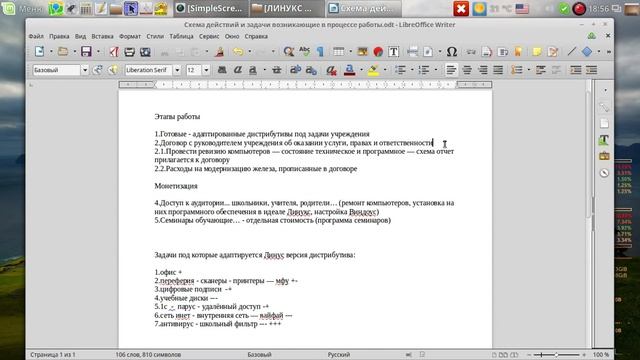The image size is (640, 360).
Task: Open the Gallery panel in sidebar
Action: click(604, 156)
